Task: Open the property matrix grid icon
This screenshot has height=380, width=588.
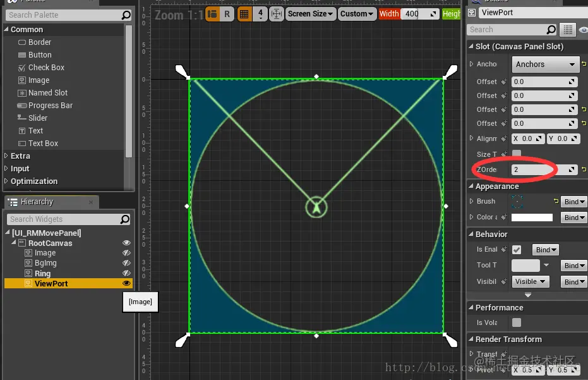Action: coord(568,30)
